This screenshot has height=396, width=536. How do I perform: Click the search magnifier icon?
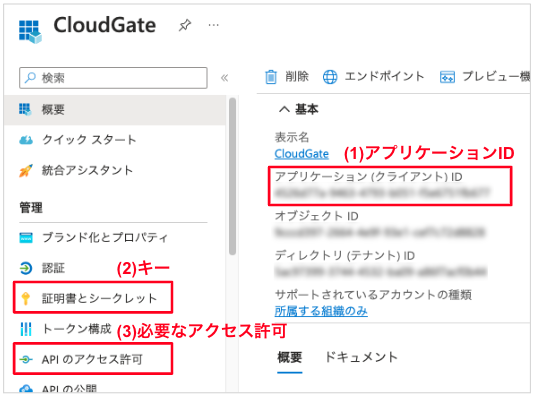click(30, 78)
